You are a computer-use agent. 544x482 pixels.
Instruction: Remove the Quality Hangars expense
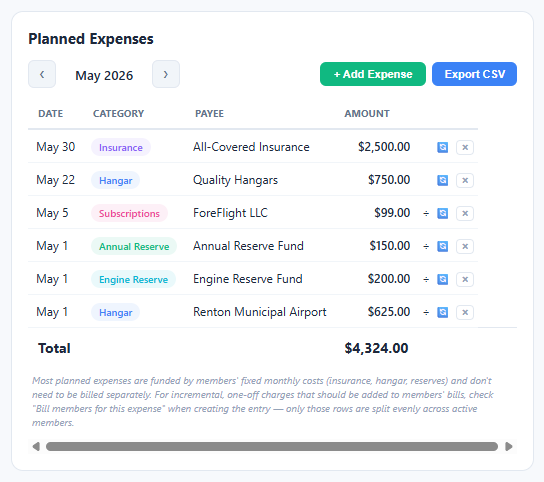pyautogui.click(x=465, y=180)
